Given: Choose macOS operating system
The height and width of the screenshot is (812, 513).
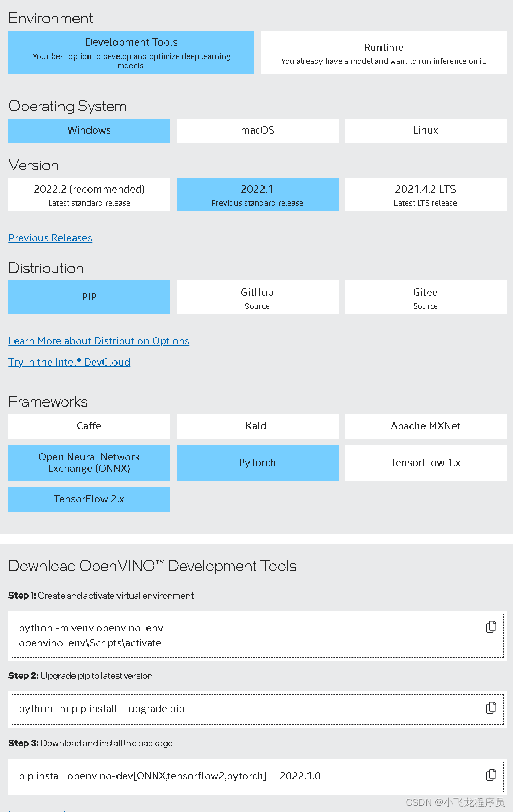Looking at the screenshot, I should (x=257, y=130).
